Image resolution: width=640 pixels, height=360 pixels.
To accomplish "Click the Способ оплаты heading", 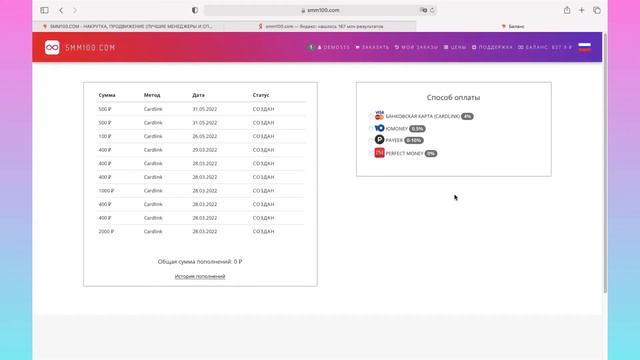I will tap(453, 98).
